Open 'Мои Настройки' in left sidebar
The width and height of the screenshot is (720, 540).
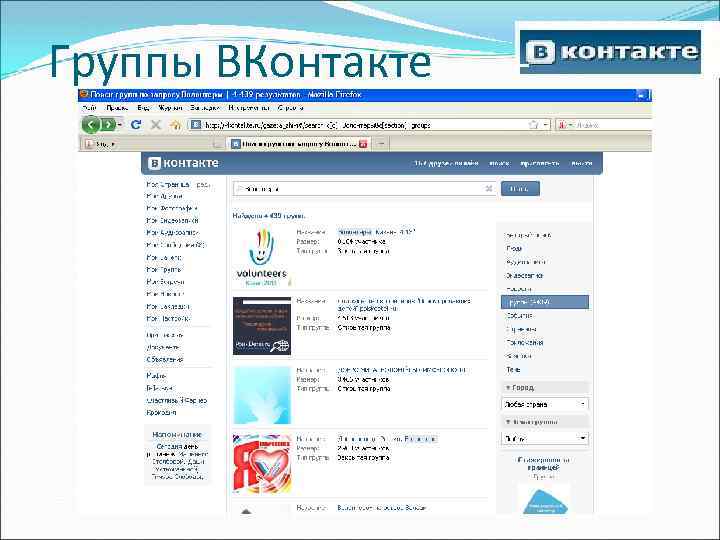tap(169, 318)
